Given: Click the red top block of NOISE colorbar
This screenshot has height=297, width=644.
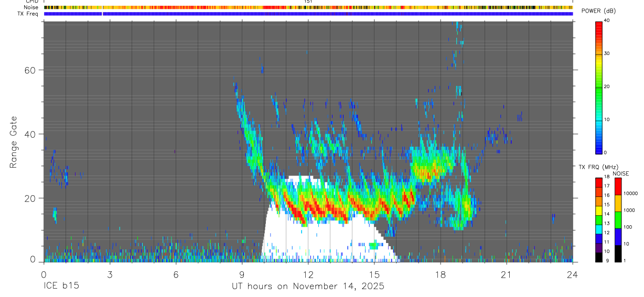Looking at the screenshot, I should coord(618,186).
